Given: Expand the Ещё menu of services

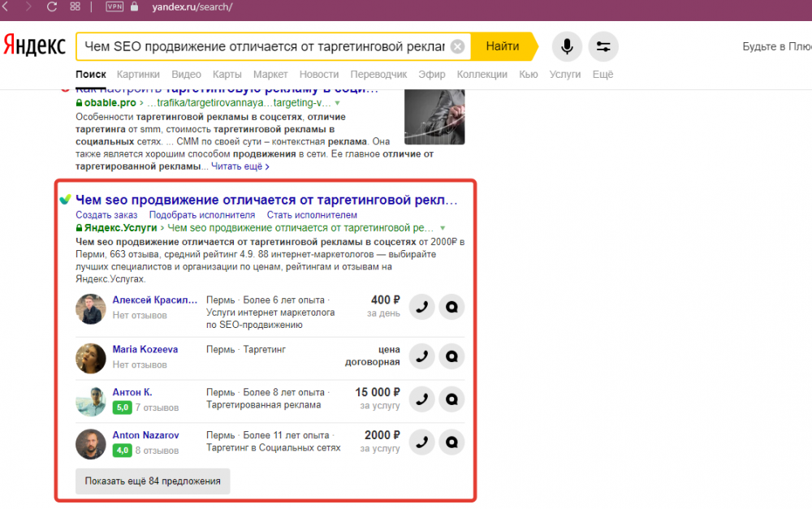Looking at the screenshot, I should [x=603, y=75].
